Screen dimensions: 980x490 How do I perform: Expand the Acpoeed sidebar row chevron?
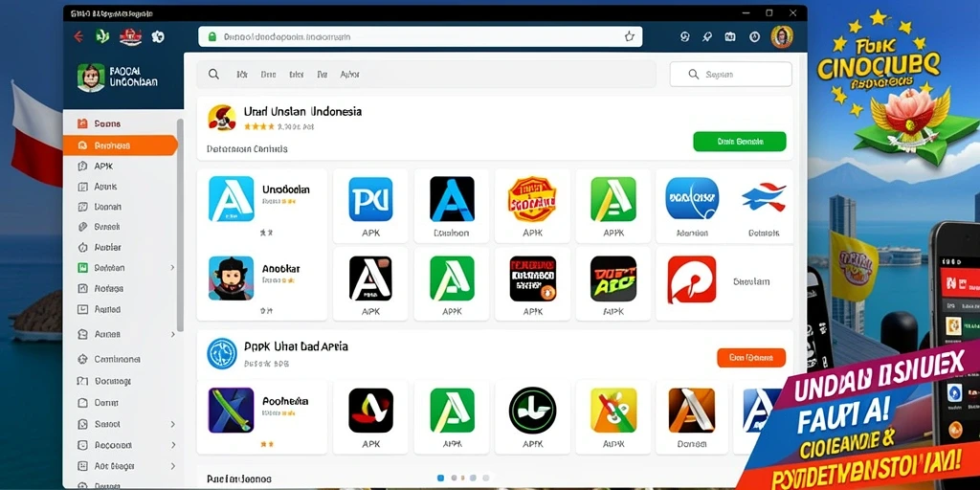(172, 446)
